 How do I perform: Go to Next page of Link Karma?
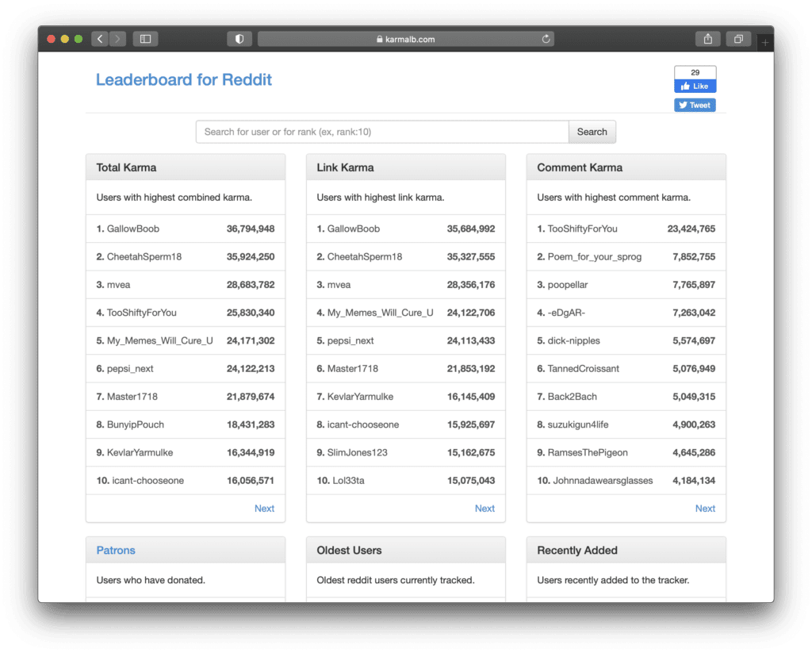pos(485,509)
